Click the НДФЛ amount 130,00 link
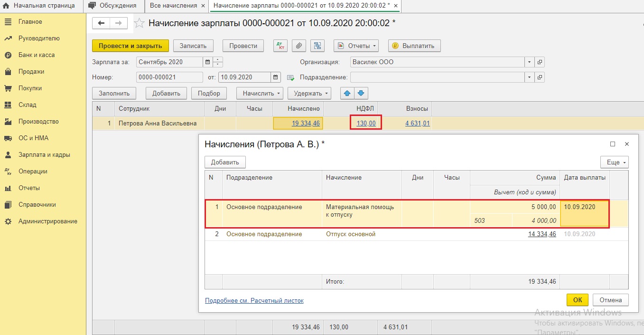The height and width of the screenshot is (335, 644). point(366,123)
